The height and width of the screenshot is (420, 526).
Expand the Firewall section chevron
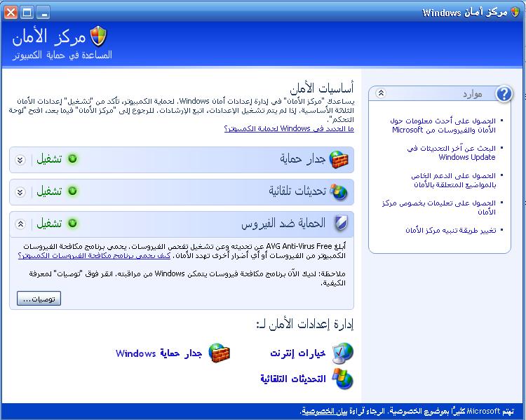click(x=20, y=160)
